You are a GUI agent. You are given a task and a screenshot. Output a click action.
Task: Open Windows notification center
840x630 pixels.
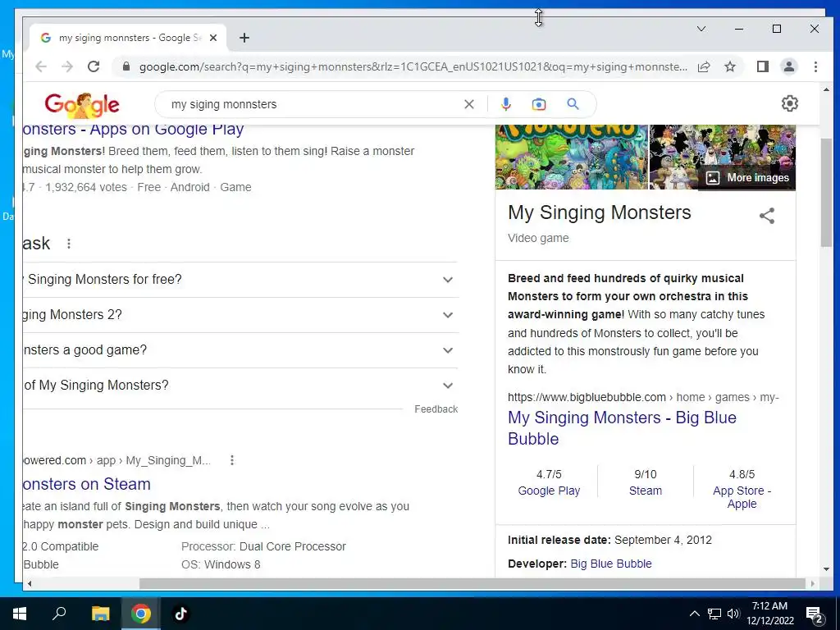coord(815,614)
